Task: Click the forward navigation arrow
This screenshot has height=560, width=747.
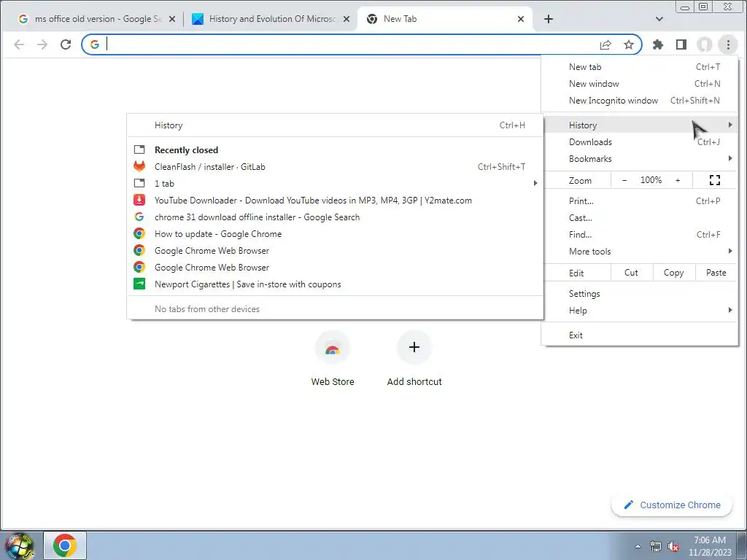Action: (x=42, y=44)
